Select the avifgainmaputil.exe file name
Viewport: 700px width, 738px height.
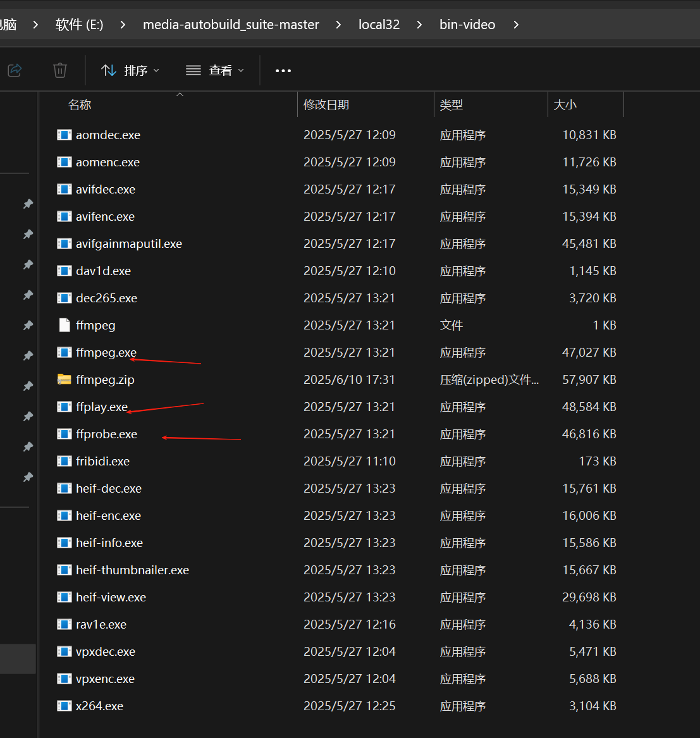(x=129, y=244)
